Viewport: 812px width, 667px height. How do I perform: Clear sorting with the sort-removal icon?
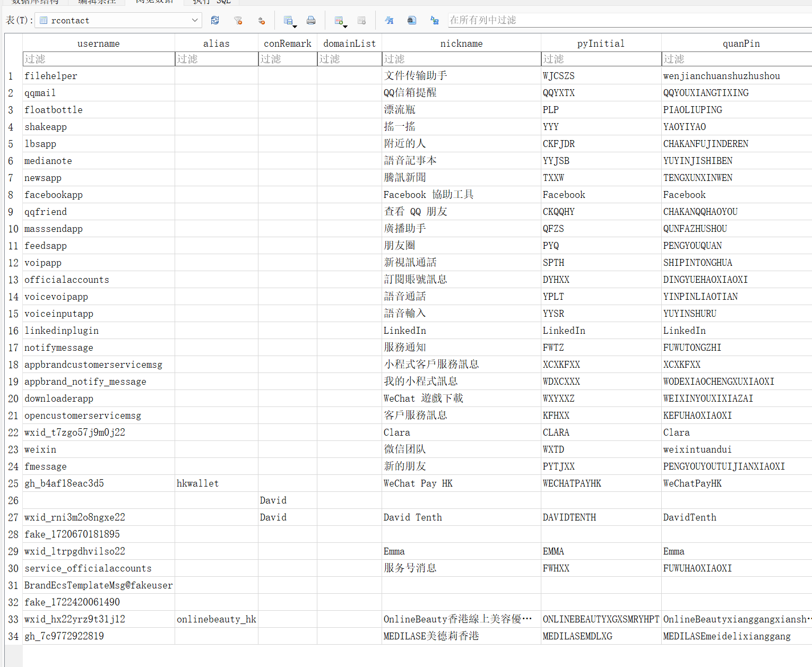261,21
